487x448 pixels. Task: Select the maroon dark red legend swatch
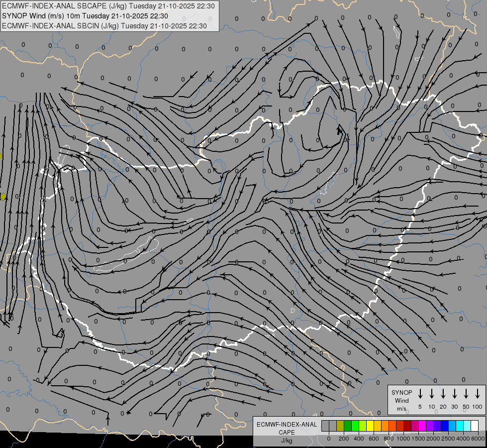click(407, 426)
